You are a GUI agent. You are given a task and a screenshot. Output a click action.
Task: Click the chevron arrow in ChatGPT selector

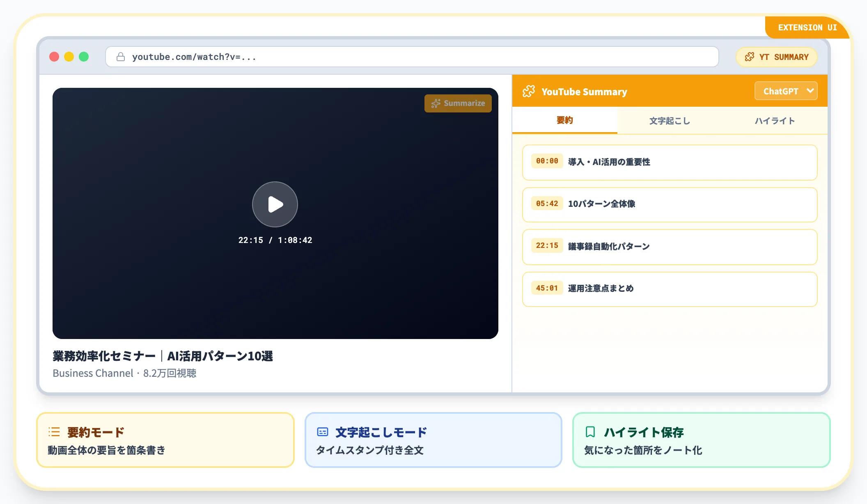click(810, 91)
